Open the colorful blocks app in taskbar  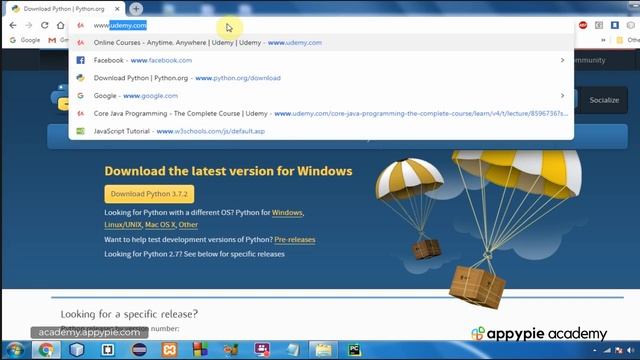tap(200, 350)
